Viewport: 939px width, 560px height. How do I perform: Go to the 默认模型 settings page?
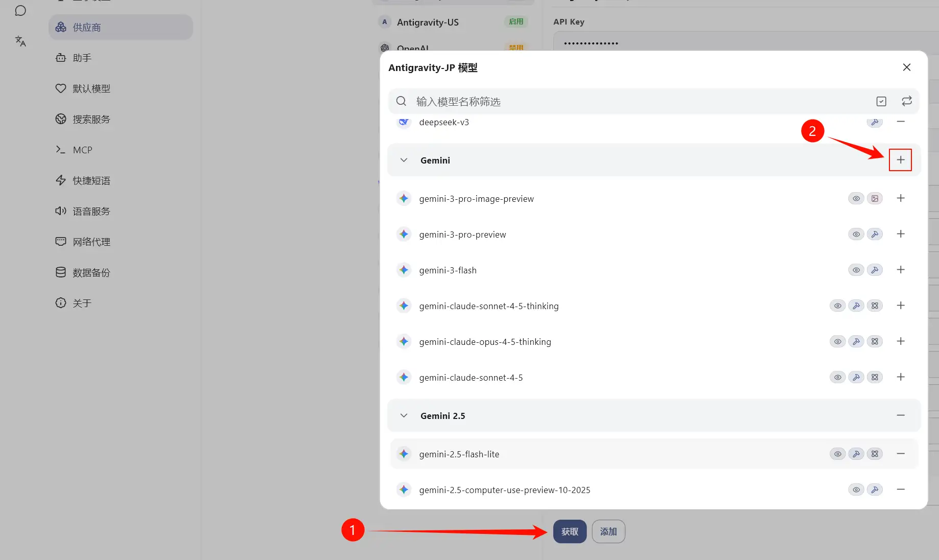pos(91,88)
